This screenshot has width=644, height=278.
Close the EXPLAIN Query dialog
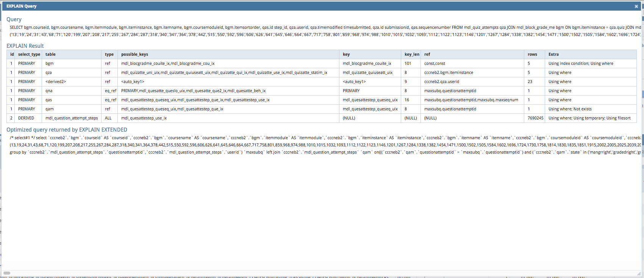[x=636, y=6]
